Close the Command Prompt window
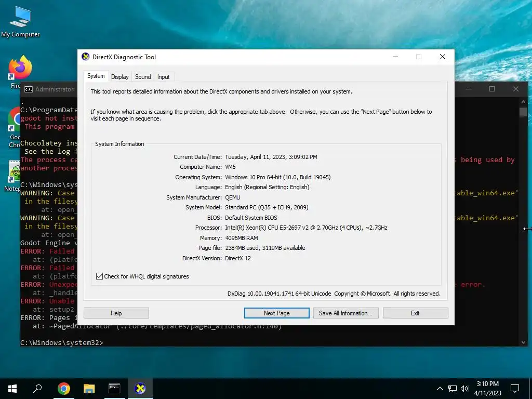This screenshot has height=399, width=532. point(516,89)
